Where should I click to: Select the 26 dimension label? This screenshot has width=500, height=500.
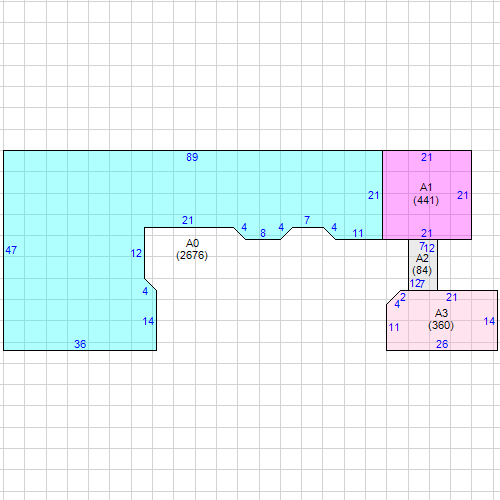(x=442, y=344)
